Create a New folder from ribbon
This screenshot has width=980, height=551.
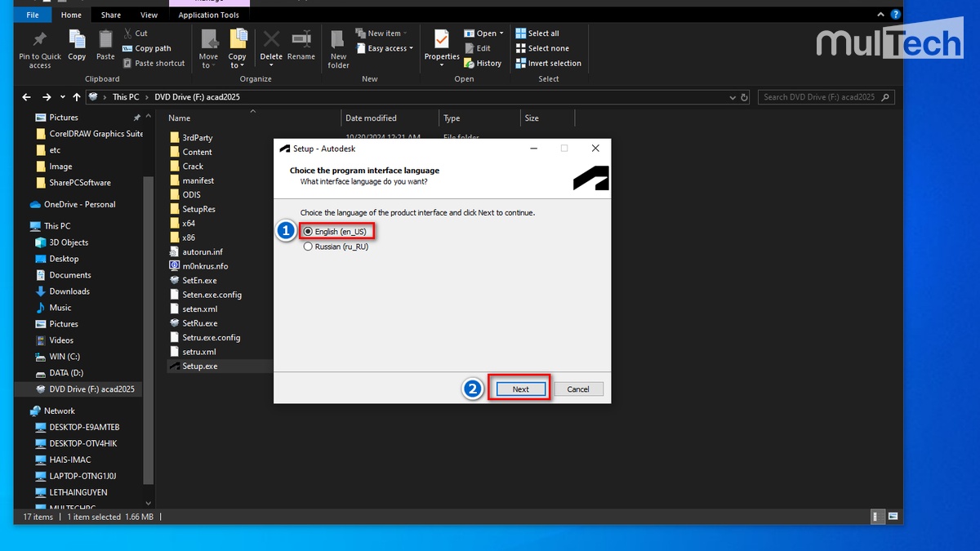pyautogui.click(x=338, y=49)
